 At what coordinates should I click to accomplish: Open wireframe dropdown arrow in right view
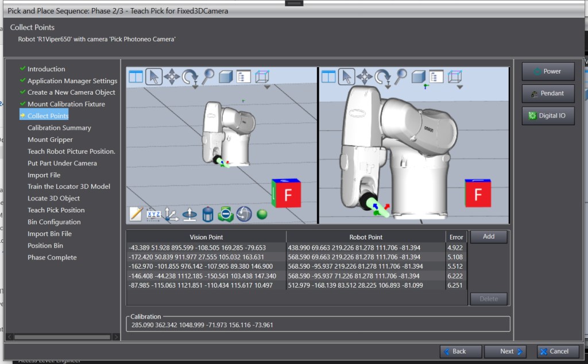pos(460,87)
